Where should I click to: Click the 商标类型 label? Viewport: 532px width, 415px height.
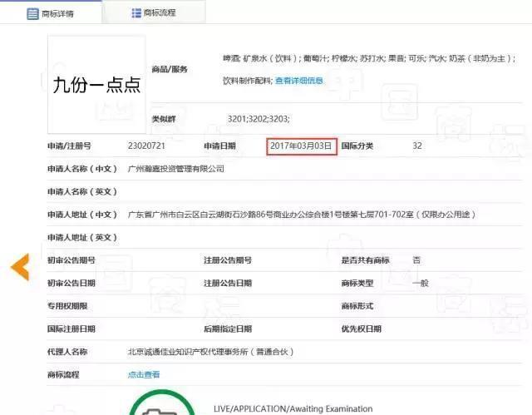pos(357,283)
